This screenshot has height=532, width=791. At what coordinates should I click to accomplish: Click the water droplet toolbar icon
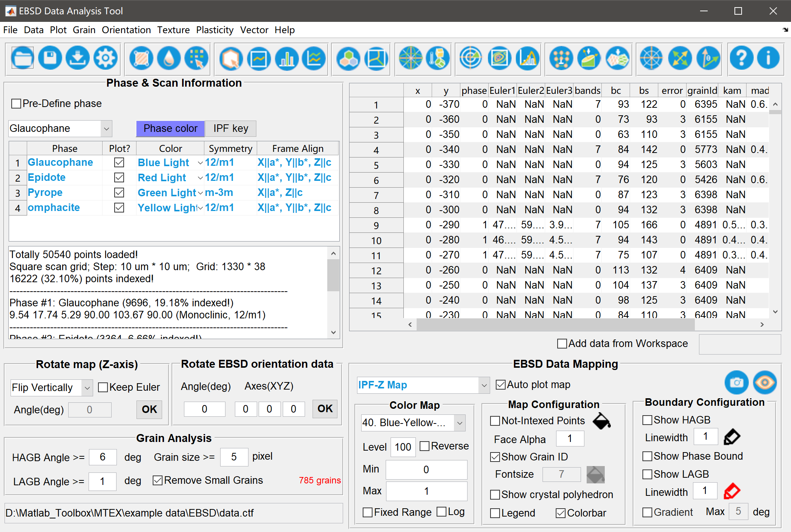[x=169, y=58]
